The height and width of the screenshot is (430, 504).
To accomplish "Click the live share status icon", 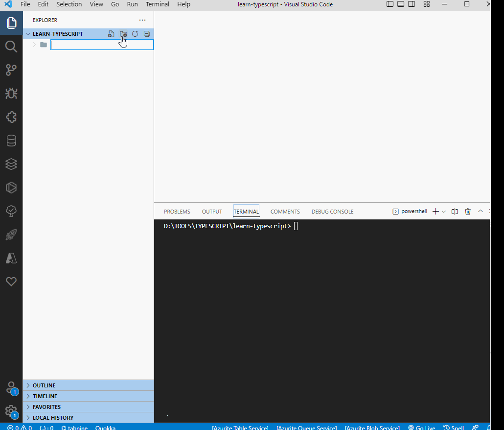I will [x=475, y=428].
